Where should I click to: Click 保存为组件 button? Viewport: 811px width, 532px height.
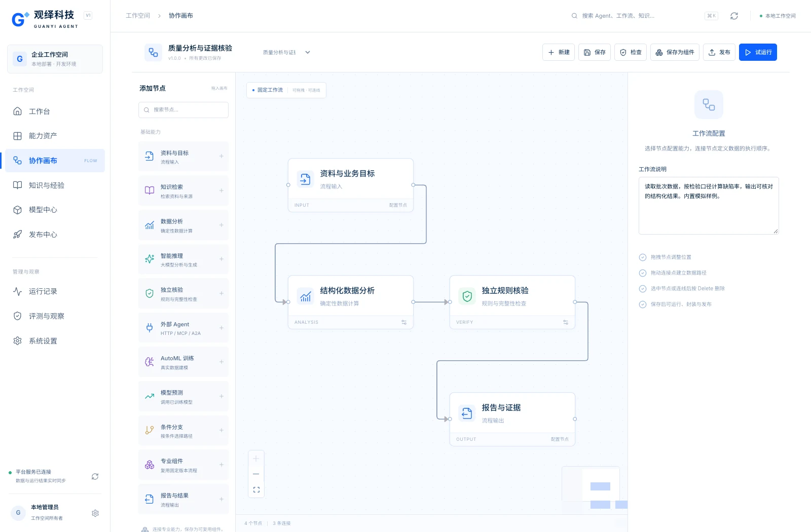[x=675, y=52]
